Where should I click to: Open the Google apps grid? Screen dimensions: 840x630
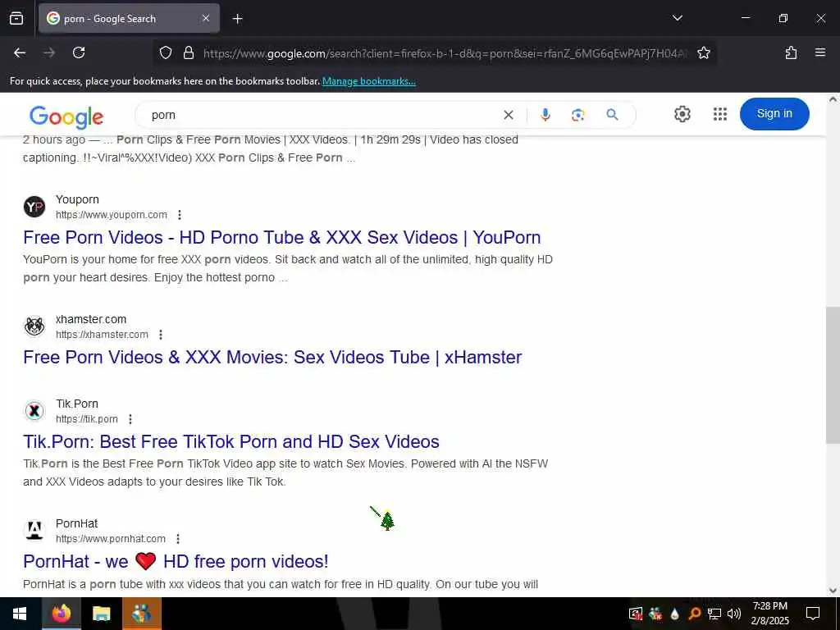click(x=720, y=114)
